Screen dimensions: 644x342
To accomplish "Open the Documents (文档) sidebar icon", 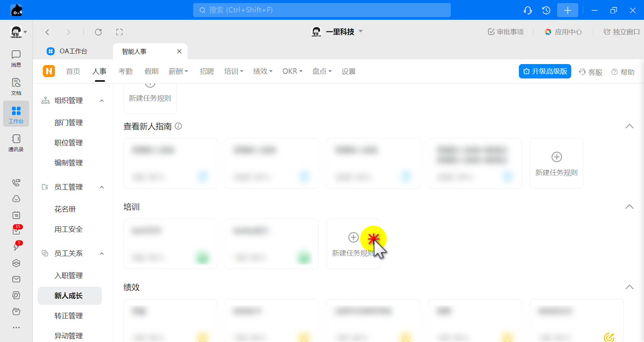I will (x=16, y=87).
